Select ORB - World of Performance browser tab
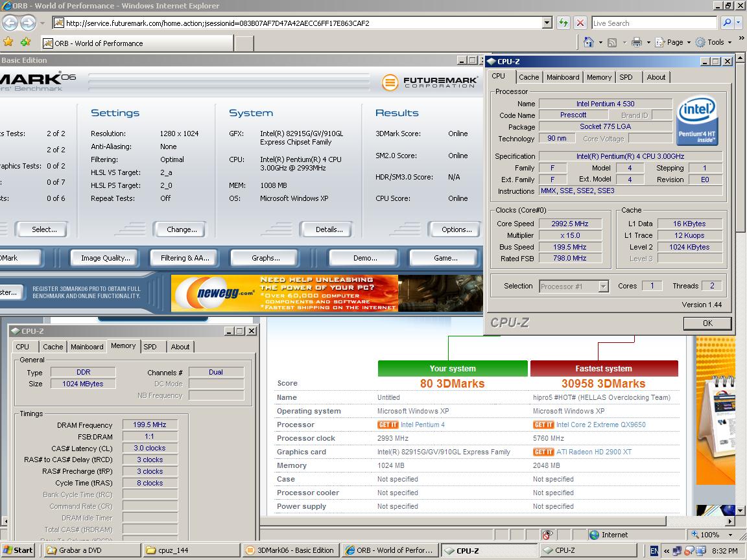The image size is (747, 560). 137,43
